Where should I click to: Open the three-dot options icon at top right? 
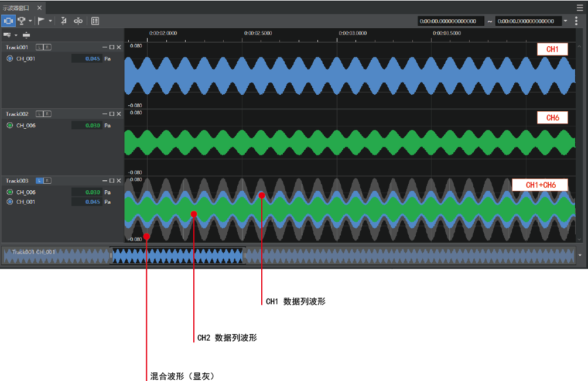click(x=576, y=21)
